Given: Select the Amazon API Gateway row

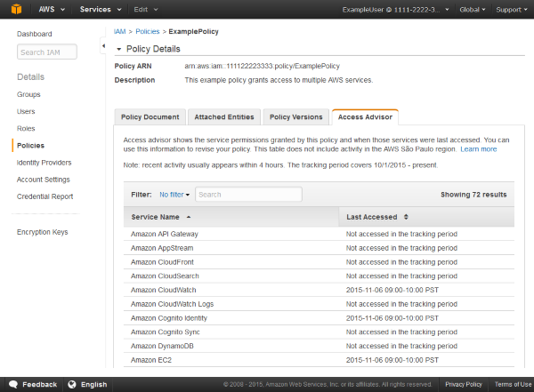Looking at the screenshot, I should pos(319,234).
